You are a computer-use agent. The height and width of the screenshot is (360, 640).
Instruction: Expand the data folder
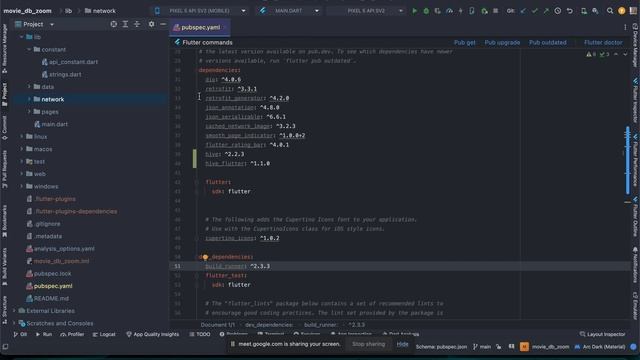[29, 87]
